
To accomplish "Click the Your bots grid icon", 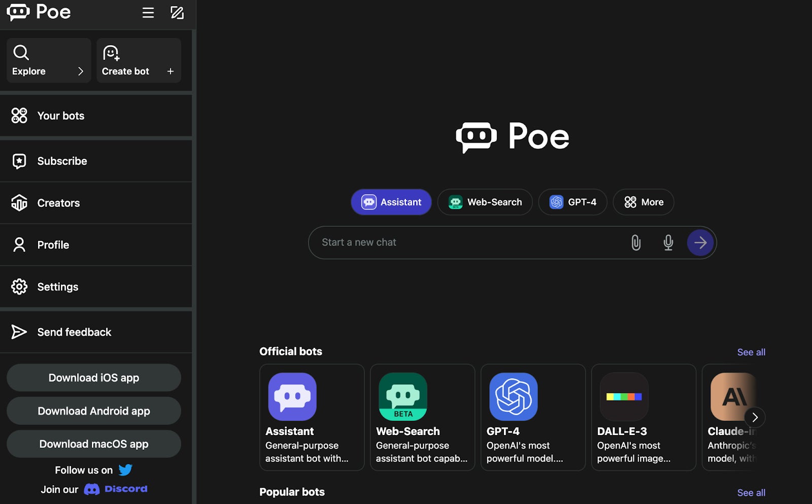I will (19, 116).
